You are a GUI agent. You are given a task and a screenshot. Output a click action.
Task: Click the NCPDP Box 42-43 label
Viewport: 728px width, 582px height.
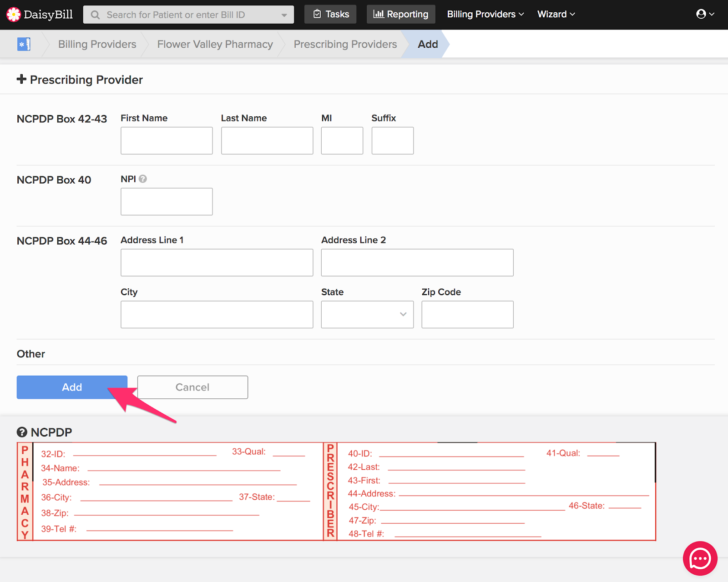62,119
